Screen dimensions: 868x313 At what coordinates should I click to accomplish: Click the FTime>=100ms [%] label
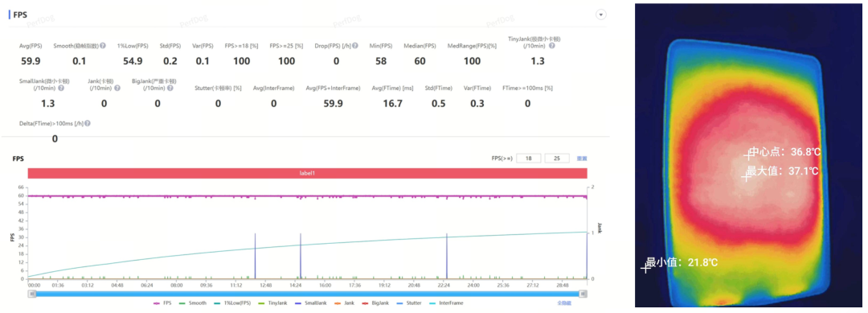[527, 88]
